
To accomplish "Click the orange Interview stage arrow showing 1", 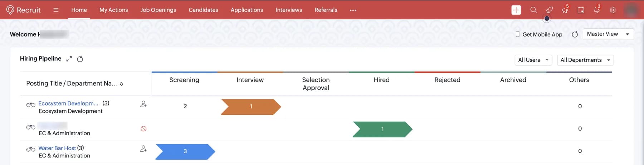I will point(251,107).
